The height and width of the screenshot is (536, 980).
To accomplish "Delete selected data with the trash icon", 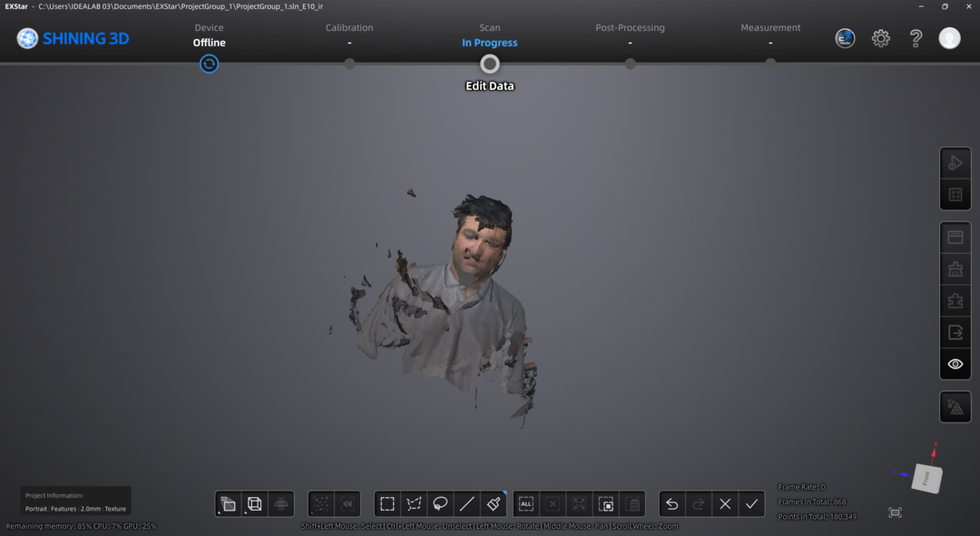I will [x=632, y=503].
